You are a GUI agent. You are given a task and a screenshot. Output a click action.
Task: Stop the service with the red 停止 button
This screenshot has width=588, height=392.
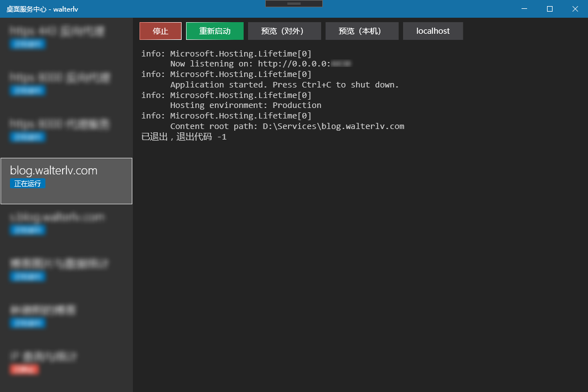click(161, 31)
